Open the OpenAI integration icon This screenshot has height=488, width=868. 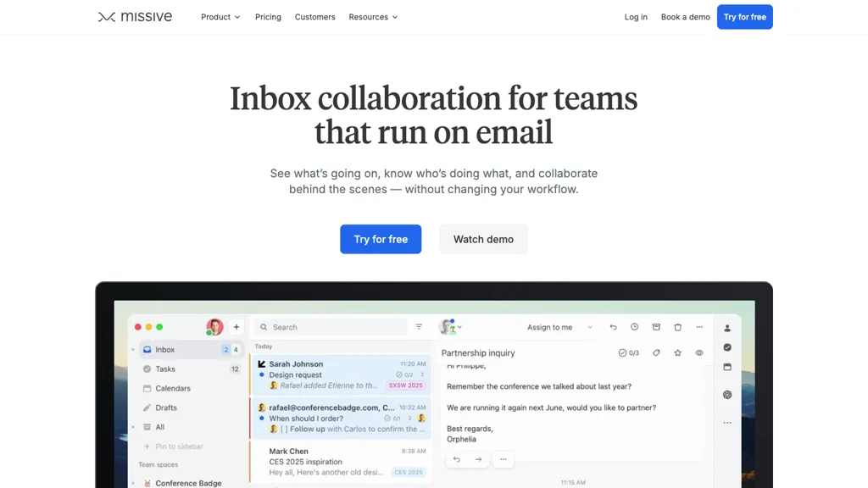tap(727, 395)
